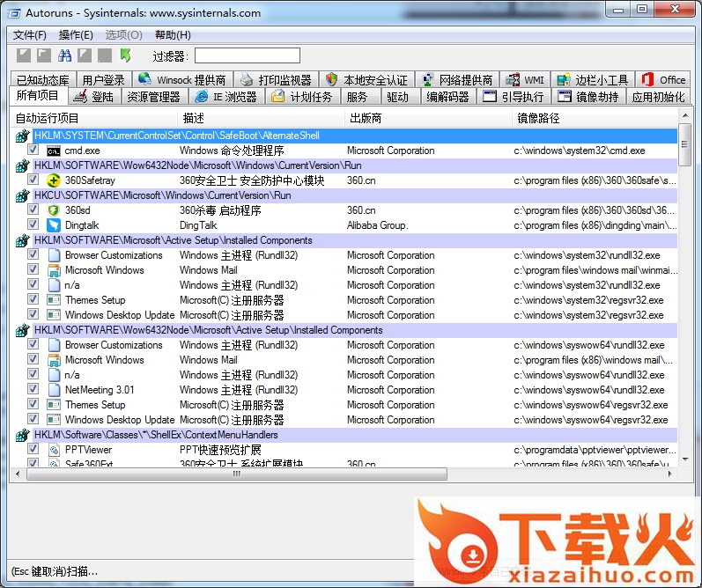Click the horizontal scrollbar right arrow

pyautogui.click(x=669, y=474)
